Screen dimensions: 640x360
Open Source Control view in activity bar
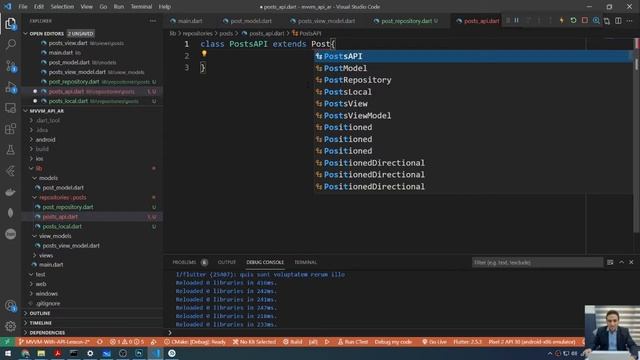point(11,66)
